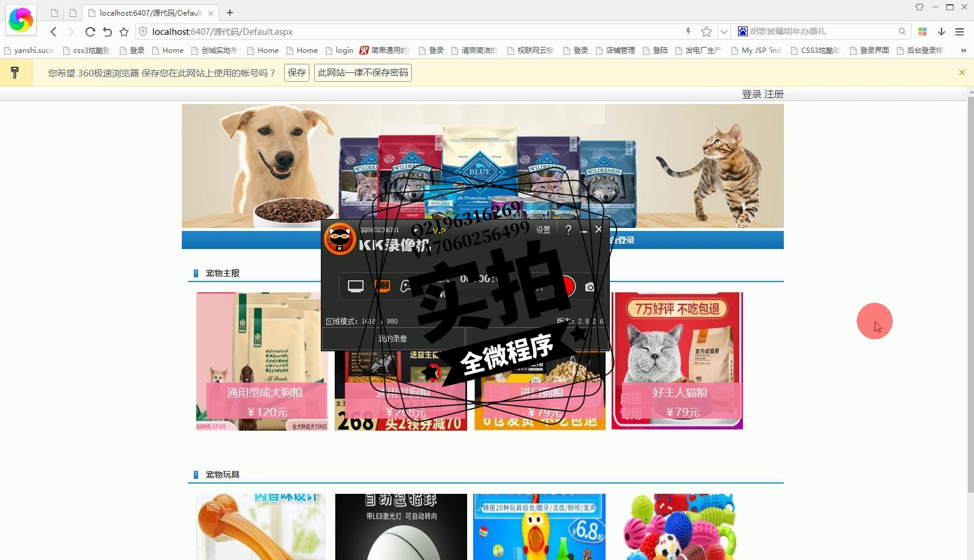Open KK录像机 help question mark
Screen dimensions: 974x560
pyautogui.click(x=568, y=229)
